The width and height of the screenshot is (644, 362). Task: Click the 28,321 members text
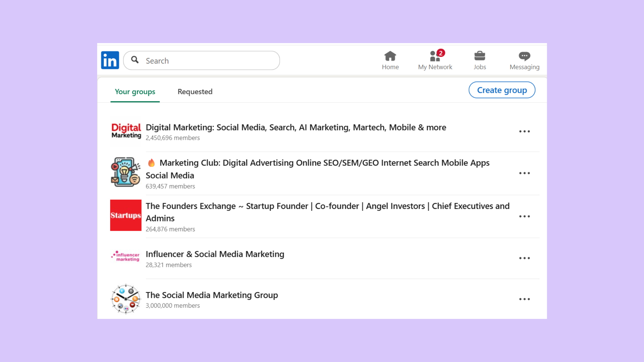168,265
